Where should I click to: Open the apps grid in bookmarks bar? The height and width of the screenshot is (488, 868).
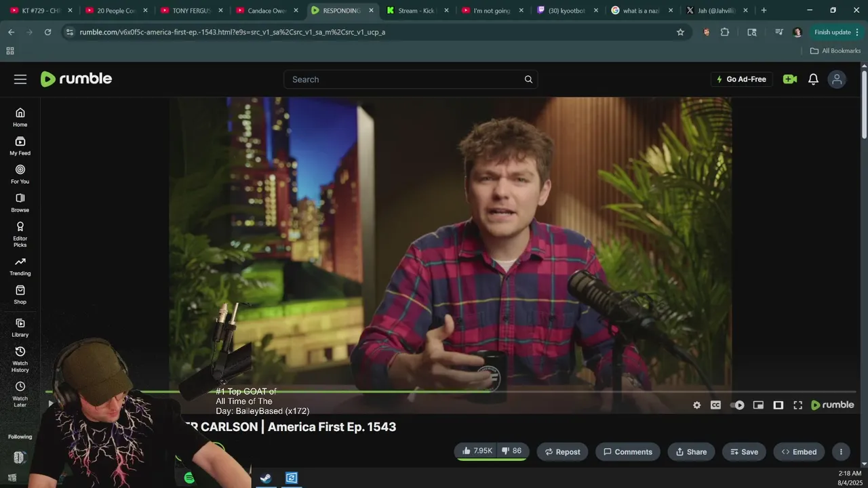click(10, 51)
